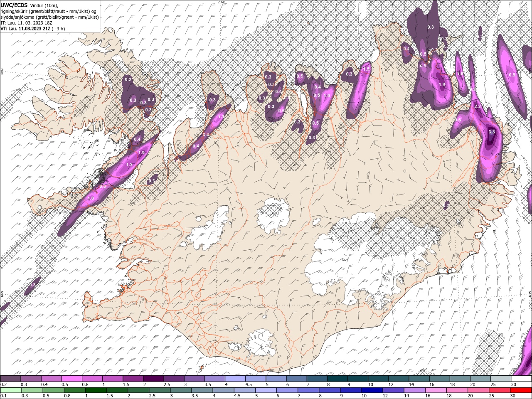Click the red-pink 25 swatch in rain legend
Viewport: 532px width, 399px height.
500,390
